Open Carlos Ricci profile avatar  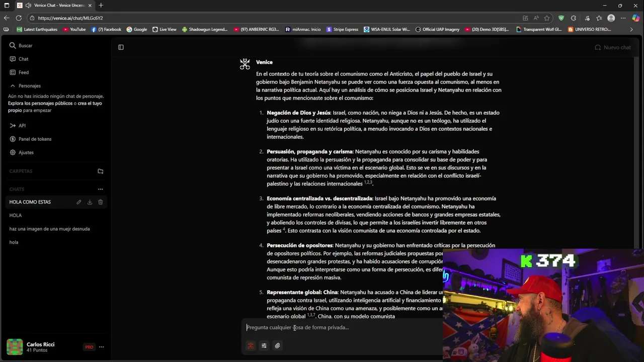pyautogui.click(x=15, y=347)
